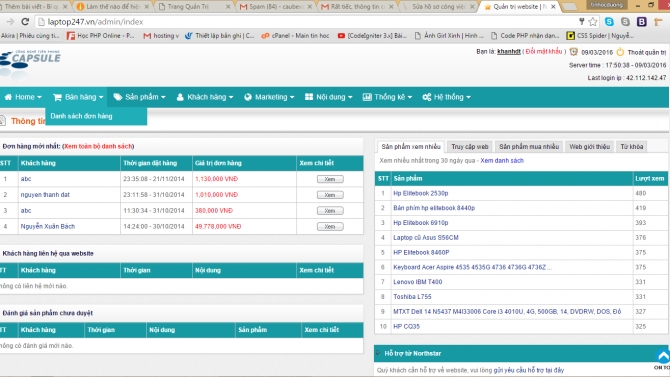The image size is (670, 377).
Task: Open product Hp Elitebook 2530p
Action: pyautogui.click(x=420, y=193)
